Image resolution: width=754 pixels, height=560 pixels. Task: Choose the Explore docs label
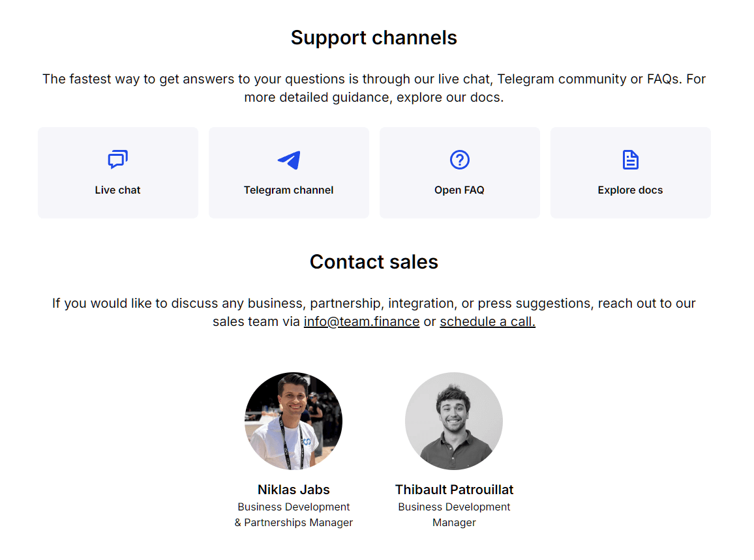(x=630, y=190)
